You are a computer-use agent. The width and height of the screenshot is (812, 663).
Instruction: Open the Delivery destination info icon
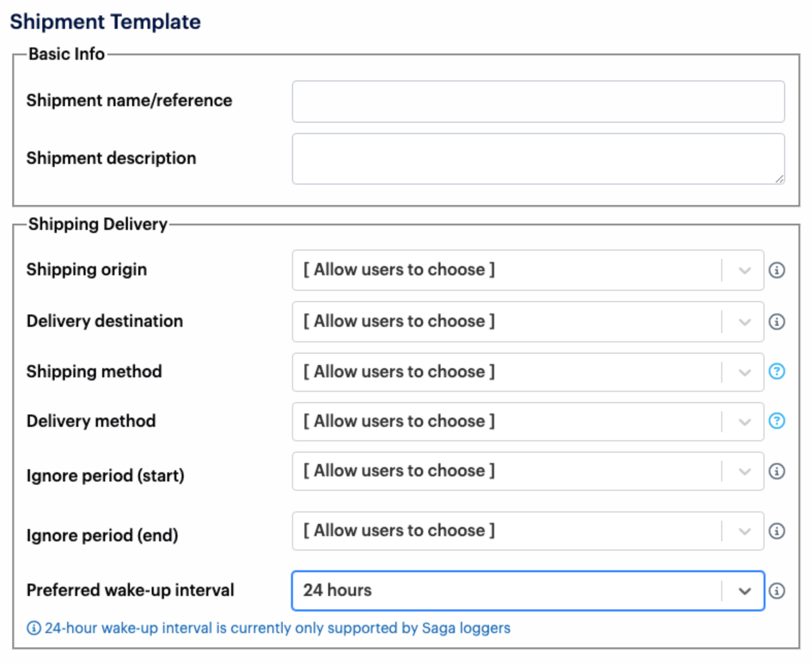pyautogui.click(x=776, y=322)
